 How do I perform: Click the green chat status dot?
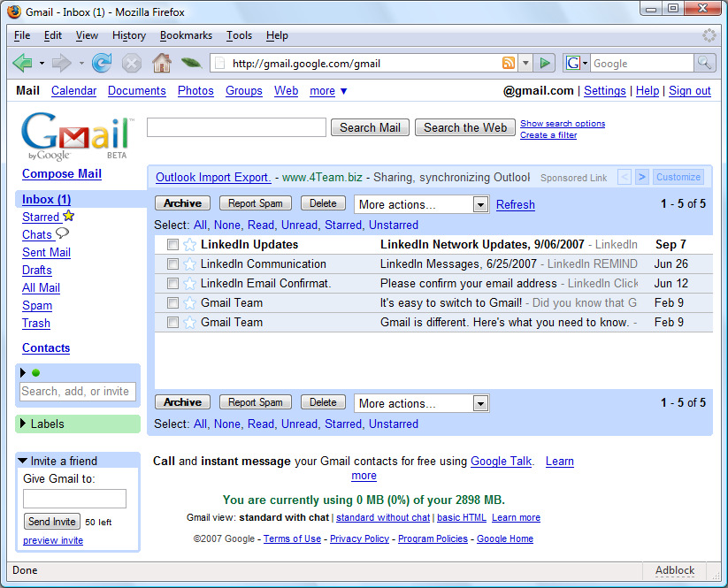click(x=35, y=372)
